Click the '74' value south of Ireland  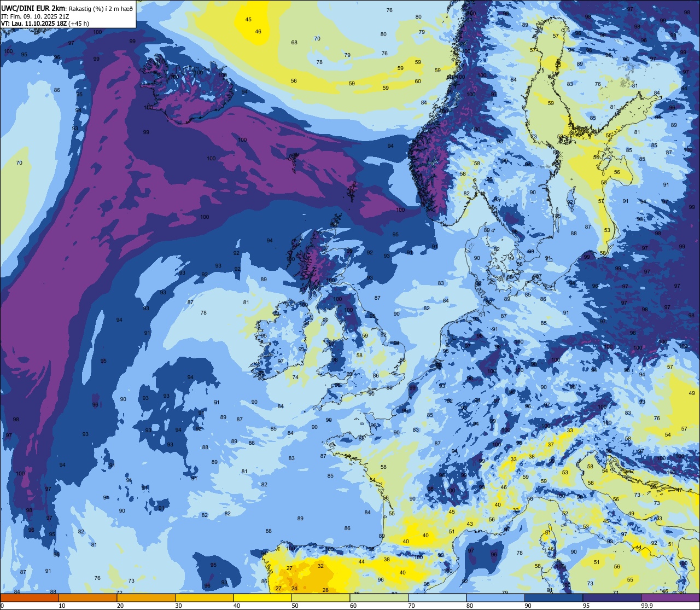(x=295, y=377)
